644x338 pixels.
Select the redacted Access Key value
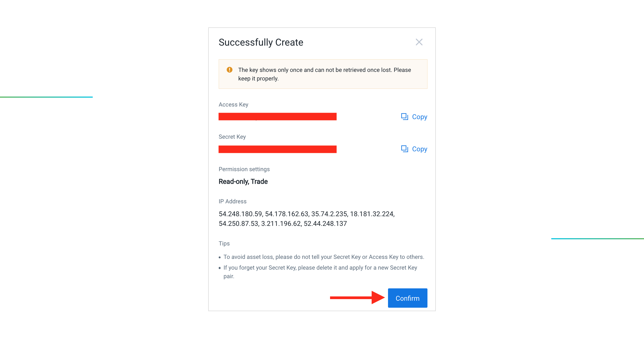pyautogui.click(x=277, y=117)
